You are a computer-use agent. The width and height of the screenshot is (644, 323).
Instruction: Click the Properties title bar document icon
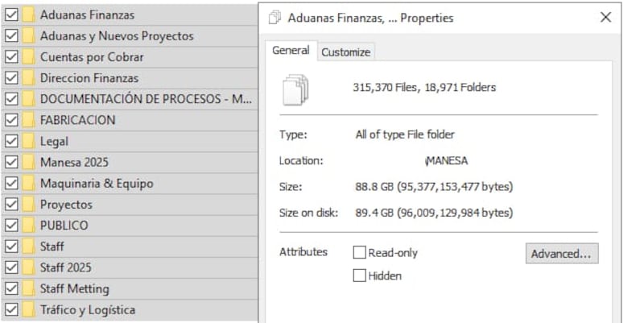point(275,18)
